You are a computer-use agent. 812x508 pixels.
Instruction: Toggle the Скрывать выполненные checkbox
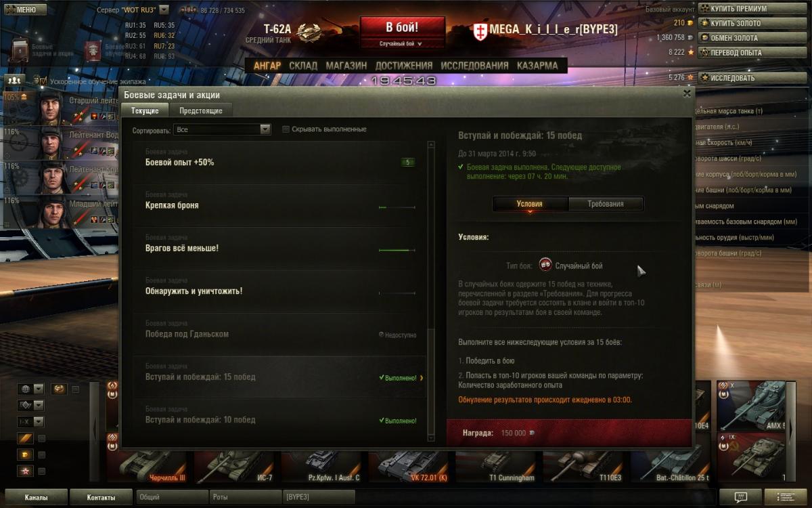click(x=286, y=129)
